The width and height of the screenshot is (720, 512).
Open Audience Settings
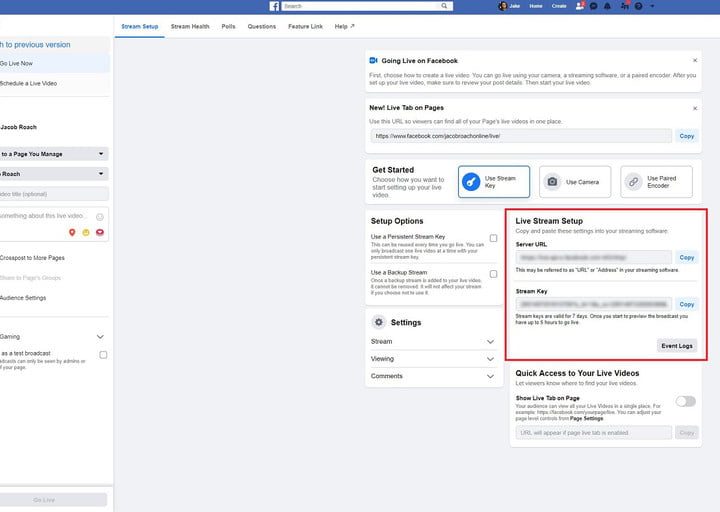point(23,298)
